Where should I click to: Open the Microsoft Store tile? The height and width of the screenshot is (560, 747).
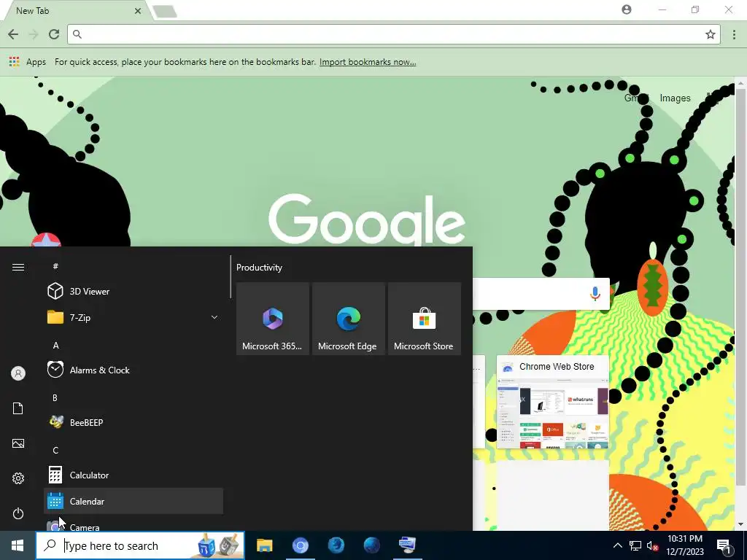point(425,319)
